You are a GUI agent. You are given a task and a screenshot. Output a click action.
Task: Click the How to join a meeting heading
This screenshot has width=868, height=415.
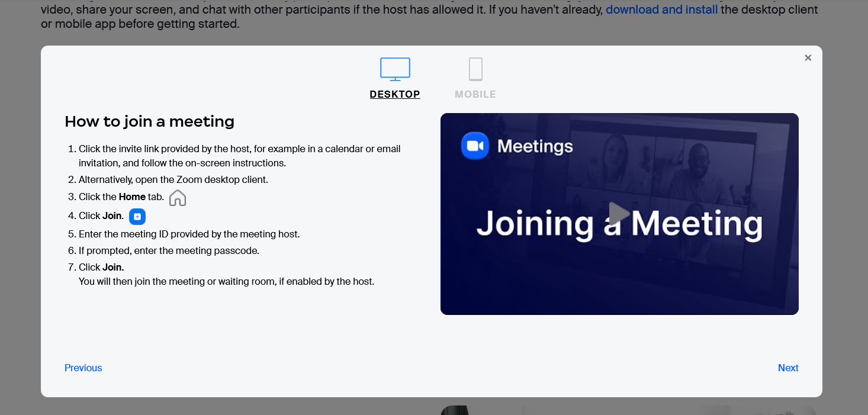[149, 121]
